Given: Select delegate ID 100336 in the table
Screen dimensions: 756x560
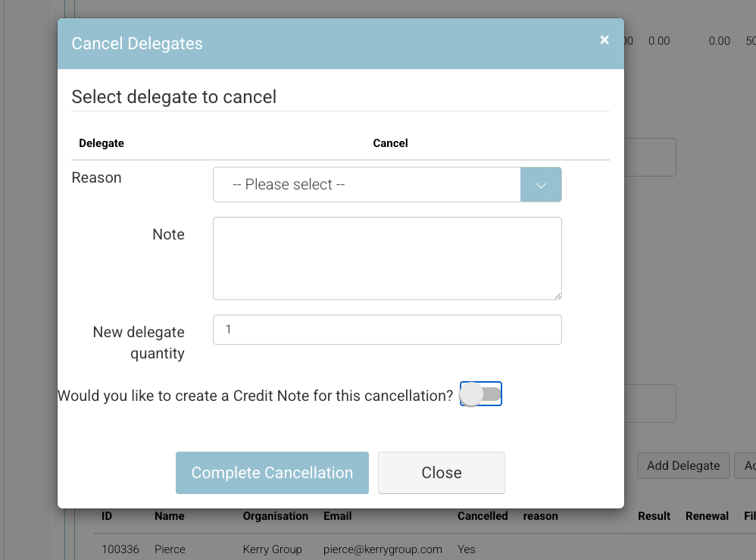Looking at the screenshot, I should pos(120,549).
